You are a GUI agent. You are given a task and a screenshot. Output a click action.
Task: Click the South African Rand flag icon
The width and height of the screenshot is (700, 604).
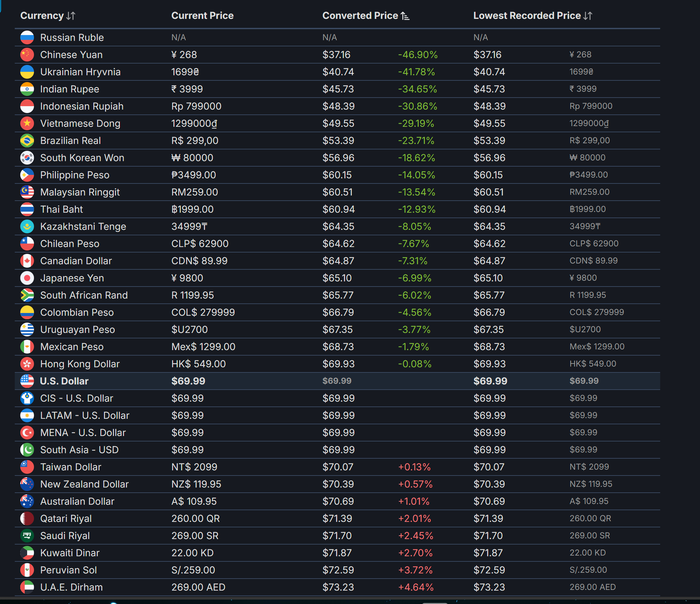(27, 295)
